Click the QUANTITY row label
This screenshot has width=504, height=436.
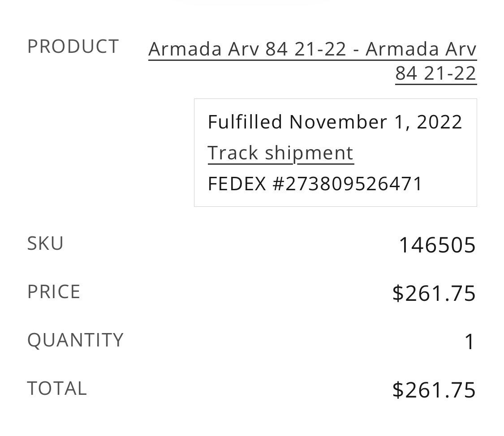pos(75,340)
